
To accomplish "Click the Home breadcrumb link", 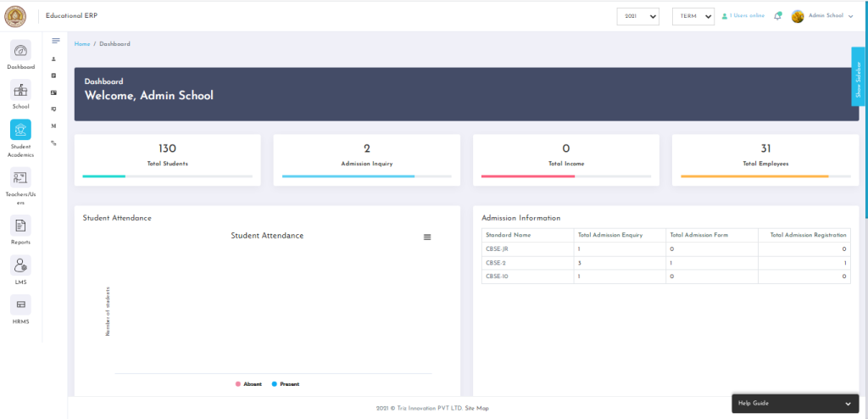I will click(x=82, y=43).
